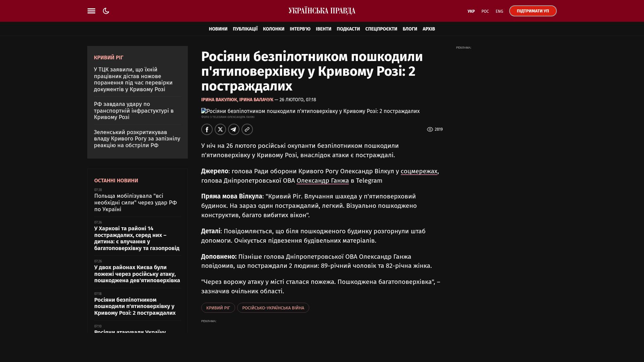Go to Архів section
Image resolution: width=644 pixels, height=362 pixels.
(429, 29)
